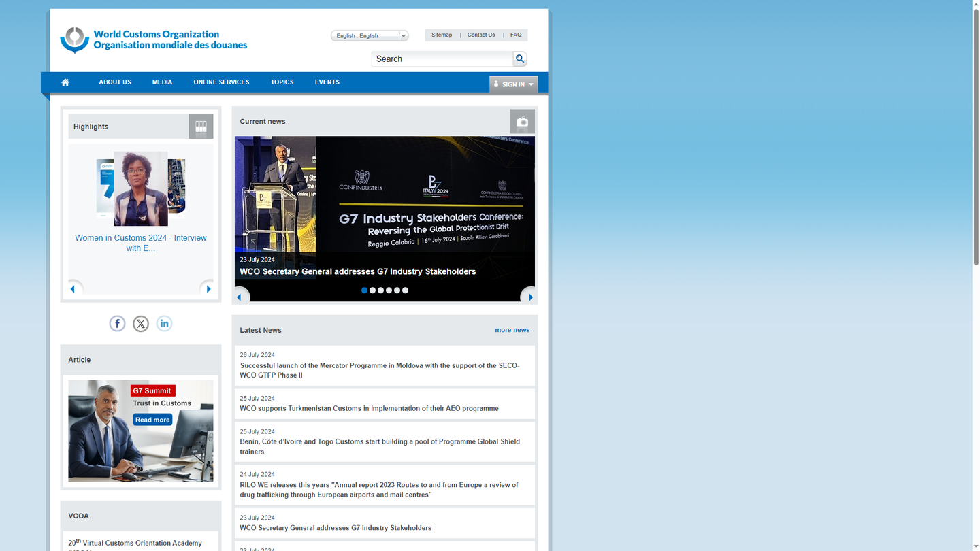This screenshot has width=980, height=551.
Task: Click the carousel headline WCO Secretary General addresses G7
Action: (358, 271)
